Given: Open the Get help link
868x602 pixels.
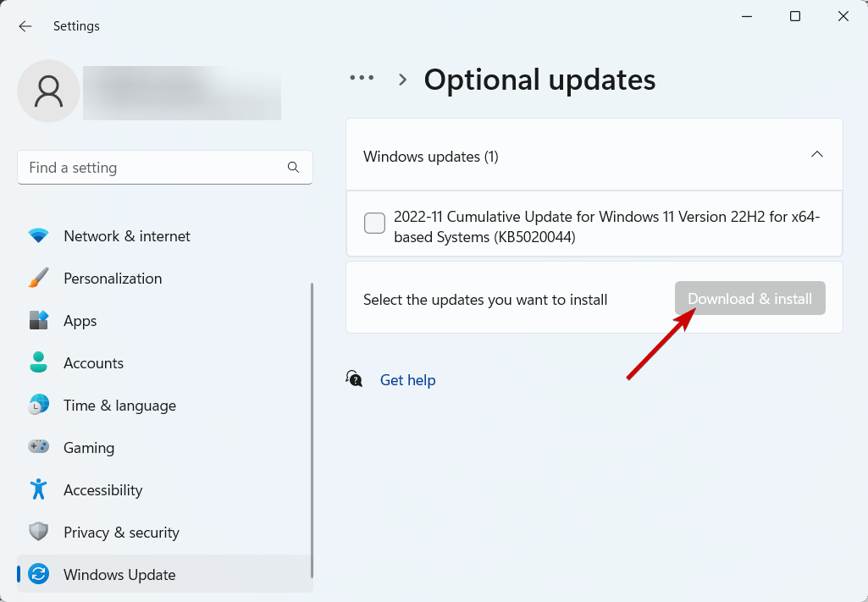Looking at the screenshot, I should point(407,380).
